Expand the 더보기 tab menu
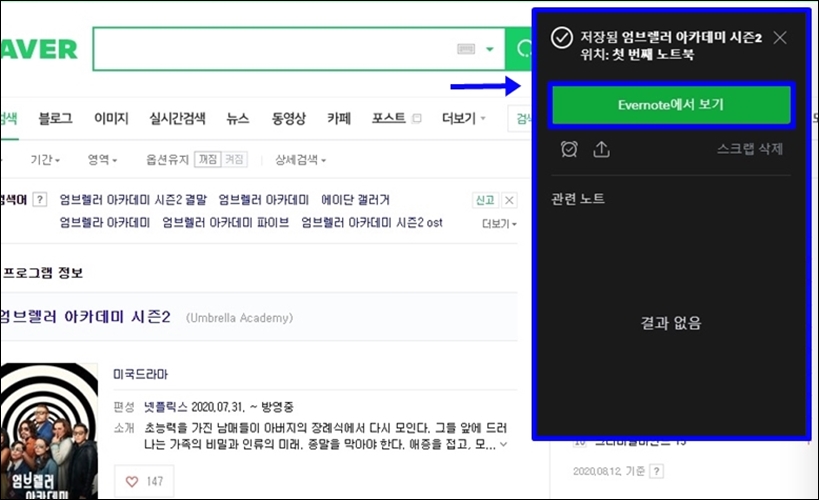This screenshot has width=819, height=500. click(x=463, y=118)
